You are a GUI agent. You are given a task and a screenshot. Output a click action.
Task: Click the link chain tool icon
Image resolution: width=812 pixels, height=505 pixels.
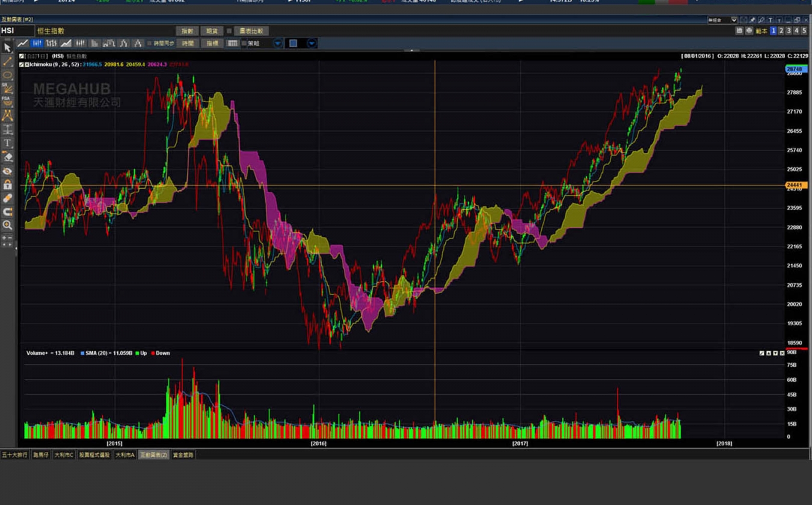click(x=7, y=198)
